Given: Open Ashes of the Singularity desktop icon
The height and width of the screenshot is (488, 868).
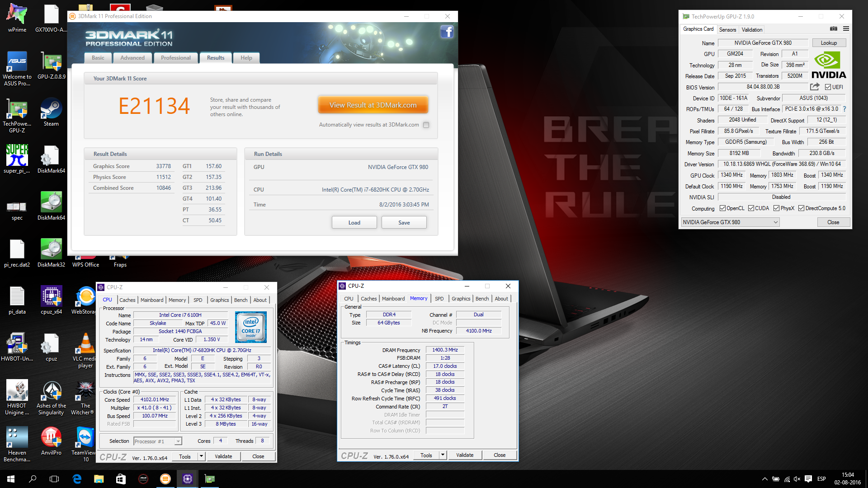Looking at the screenshot, I should click(x=51, y=397).
